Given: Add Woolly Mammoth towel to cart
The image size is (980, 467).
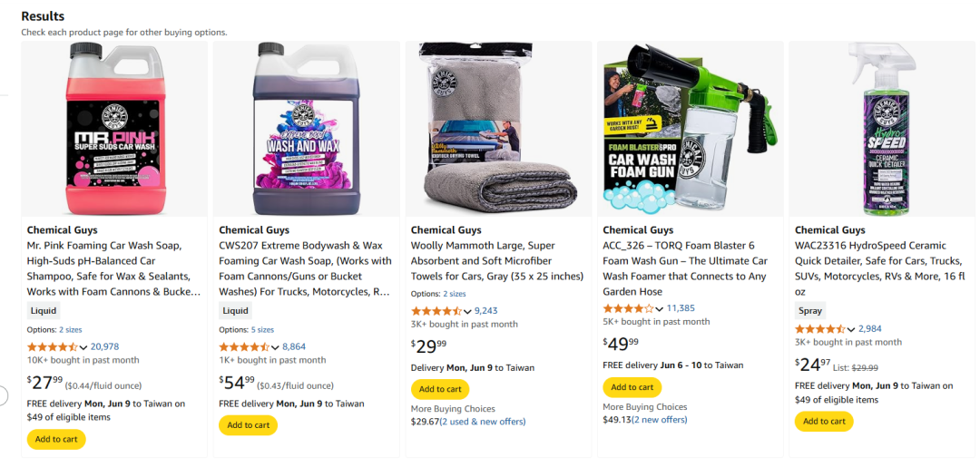Looking at the screenshot, I should click(x=440, y=389).
